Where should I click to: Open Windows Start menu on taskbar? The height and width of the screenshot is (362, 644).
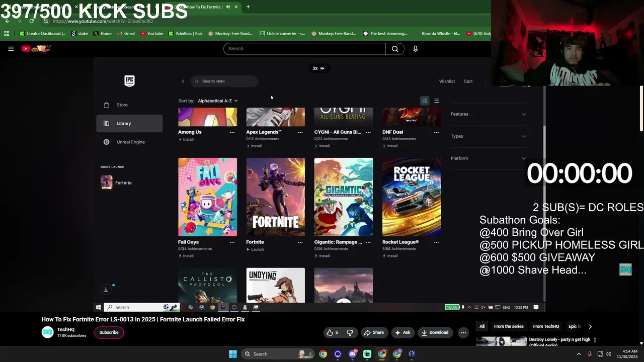pyautogui.click(x=233, y=354)
